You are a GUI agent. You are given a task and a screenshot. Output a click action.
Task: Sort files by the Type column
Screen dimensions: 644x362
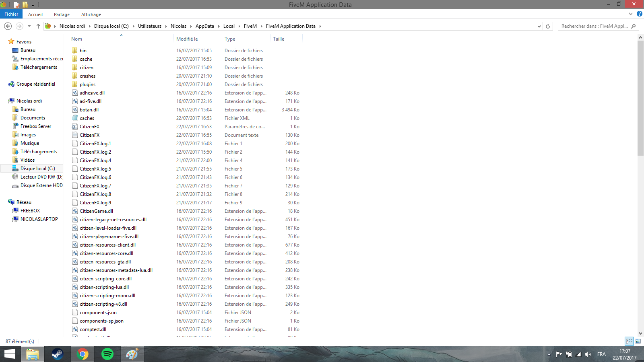point(230,39)
